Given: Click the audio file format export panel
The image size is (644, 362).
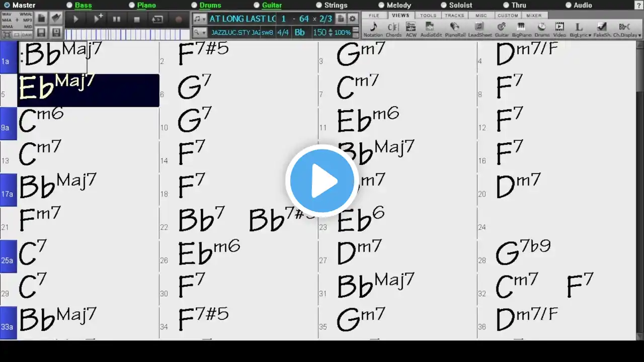Looking at the screenshot, I should 17,20.
